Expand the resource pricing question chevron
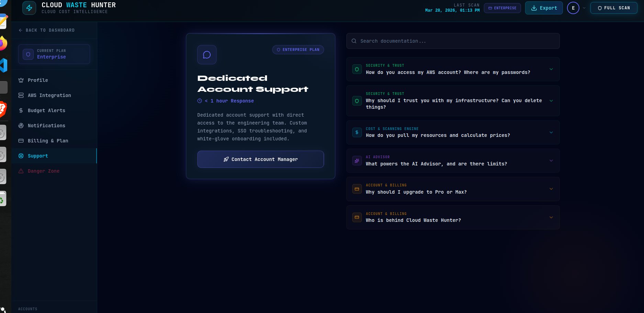The height and width of the screenshot is (313, 644). point(551,132)
